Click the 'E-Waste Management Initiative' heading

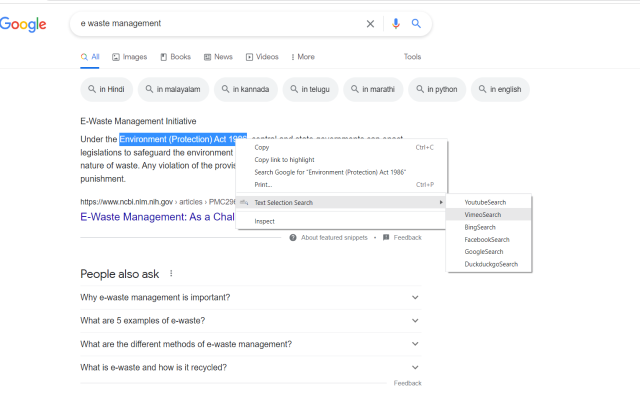point(138,121)
